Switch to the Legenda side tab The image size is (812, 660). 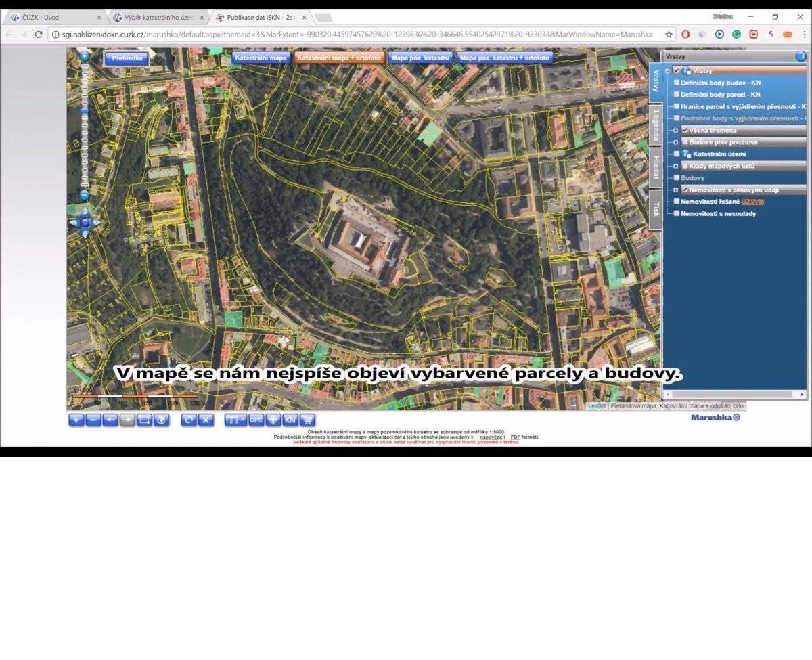tap(655, 125)
